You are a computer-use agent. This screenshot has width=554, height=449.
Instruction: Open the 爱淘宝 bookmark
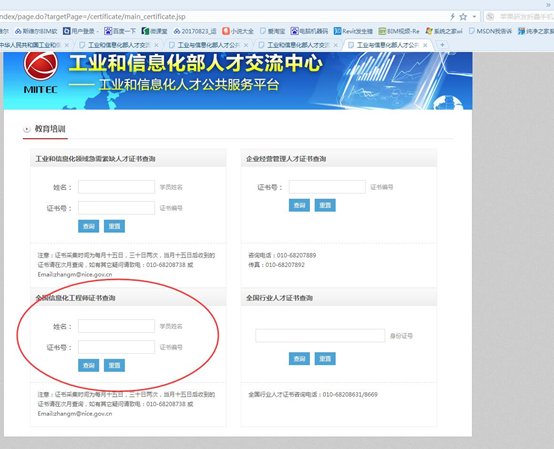272,31
